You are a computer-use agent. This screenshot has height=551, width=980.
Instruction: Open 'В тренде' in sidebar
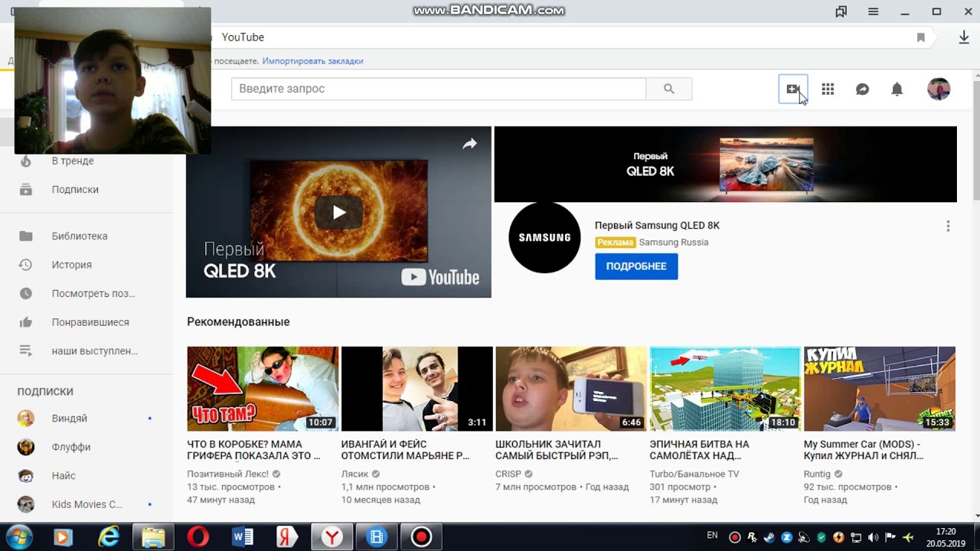(x=73, y=161)
